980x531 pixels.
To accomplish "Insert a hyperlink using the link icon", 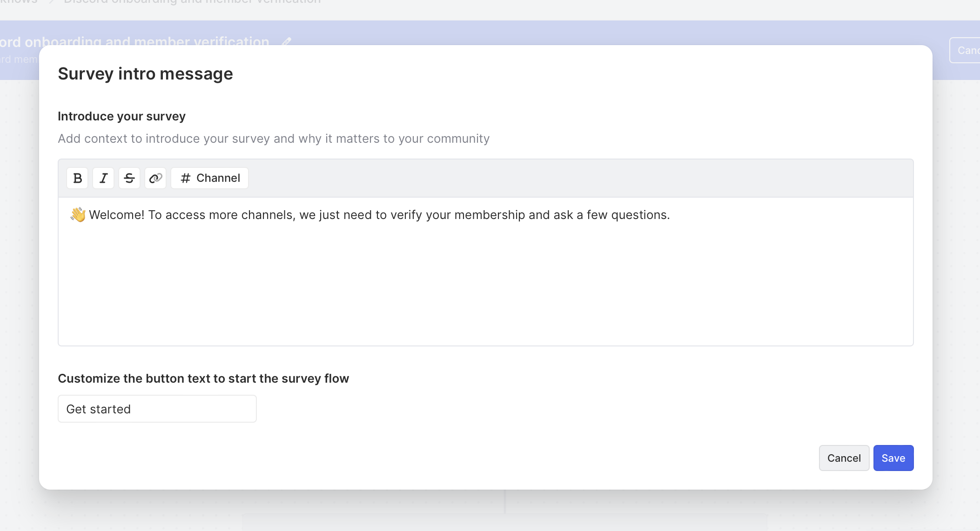I will tap(155, 178).
